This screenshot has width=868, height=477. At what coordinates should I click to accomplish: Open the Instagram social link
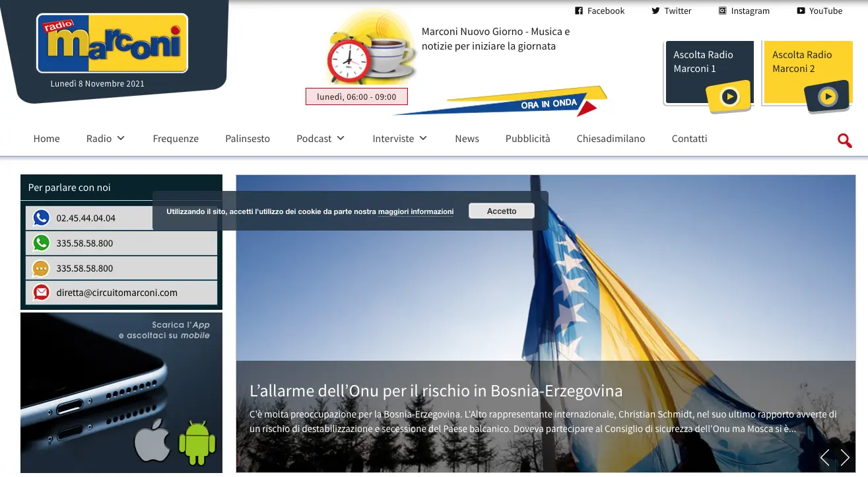(x=744, y=11)
